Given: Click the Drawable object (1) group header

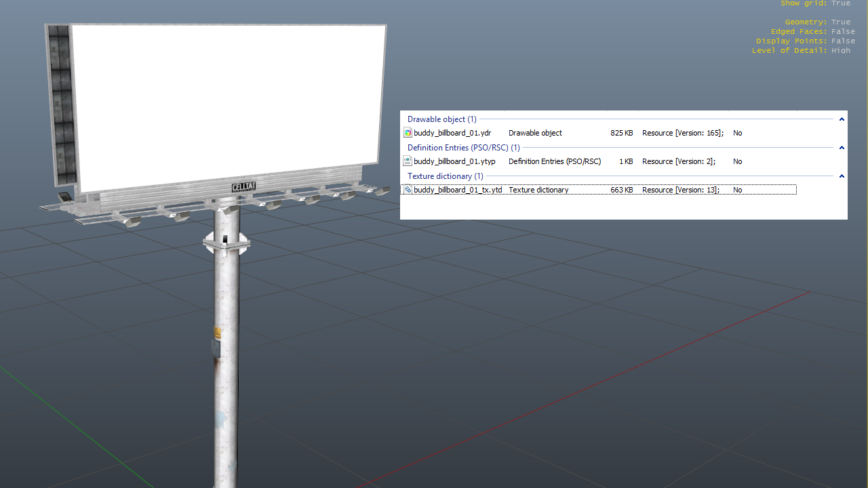Looking at the screenshot, I should coord(441,119).
